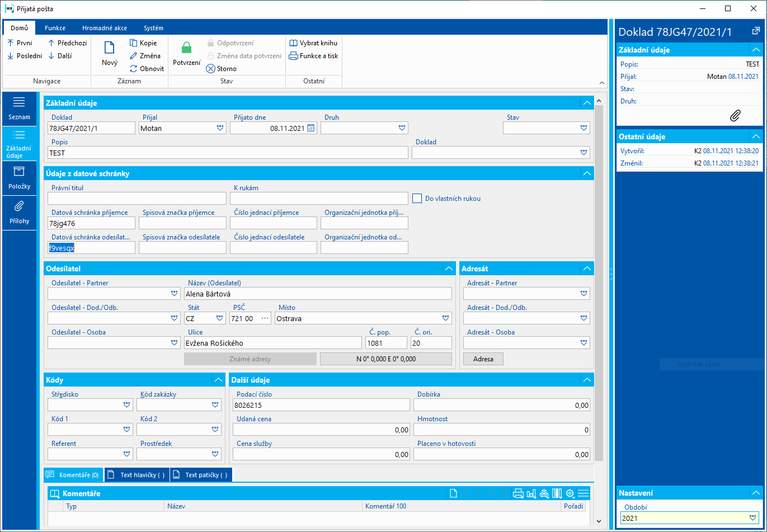Click the green Potvrzení lock icon
Image resolution: width=767 pixels, height=532 pixels.
click(x=186, y=48)
